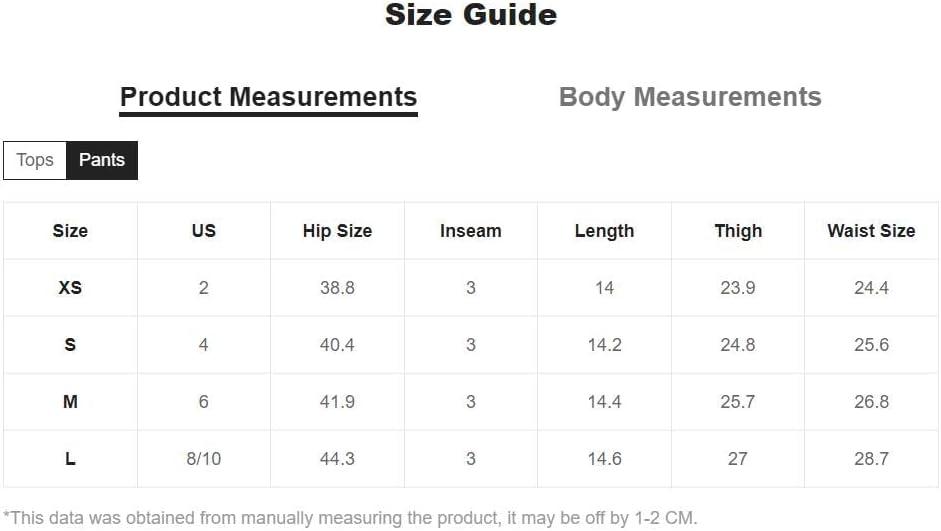Click the Size Guide heading

tap(471, 15)
